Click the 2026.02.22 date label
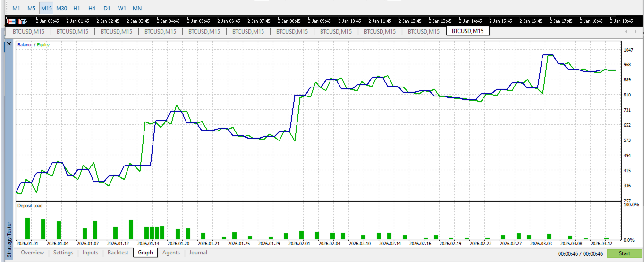Image resolution: width=644 pixels, height=262 pixels. (481, 243)
